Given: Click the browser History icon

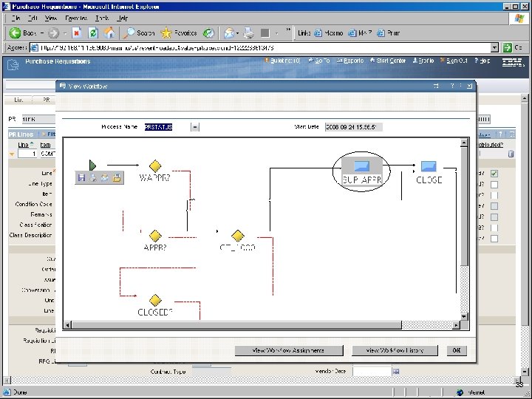Looking at the screenshot, I should click(208, 33).
